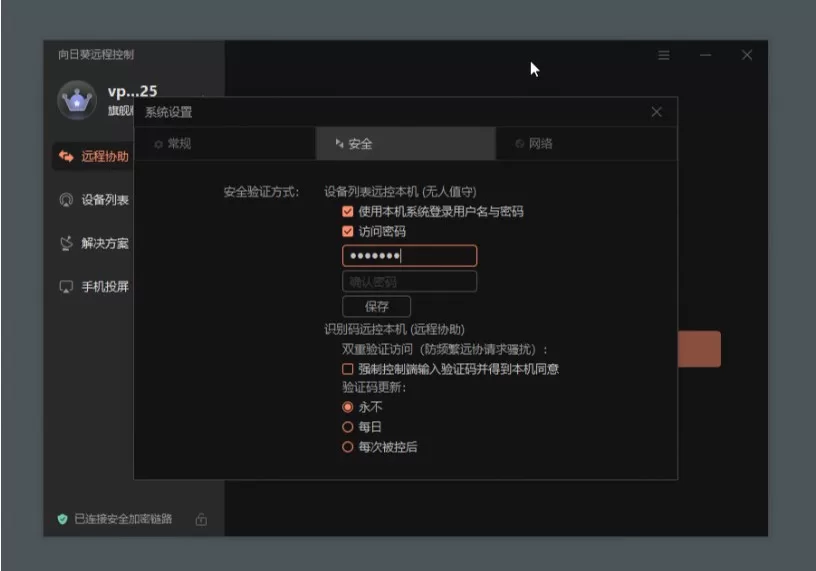Screen dimensions: 816x571
Task: Click the 验证码更新 label
Action: tap(374, 388)
